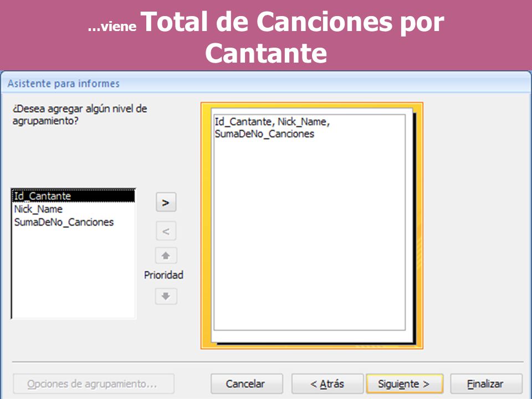532x399 pixels.
Task: Click the Cancelar button
Action: (247, 383)
